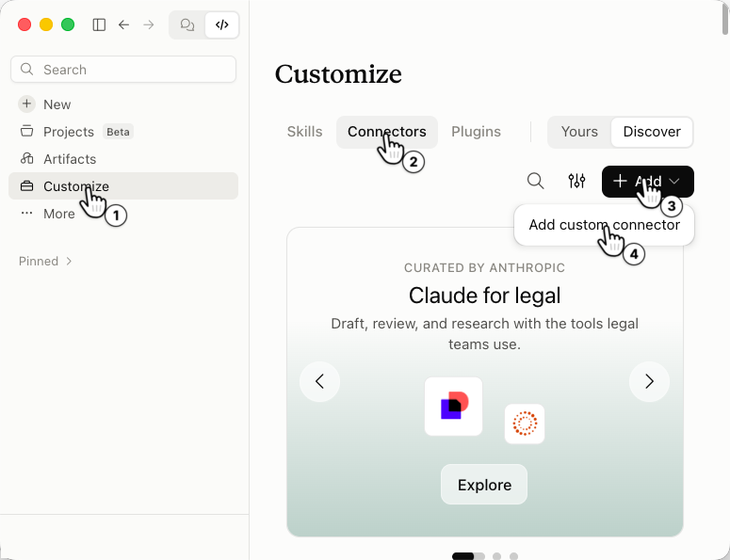Switch to the Plugins tab

click(x=476, y=132)
